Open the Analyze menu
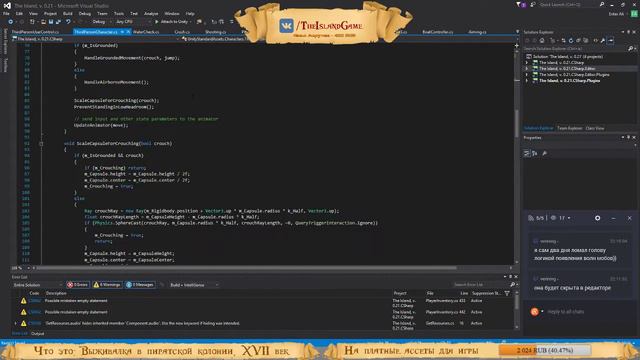 151,13
